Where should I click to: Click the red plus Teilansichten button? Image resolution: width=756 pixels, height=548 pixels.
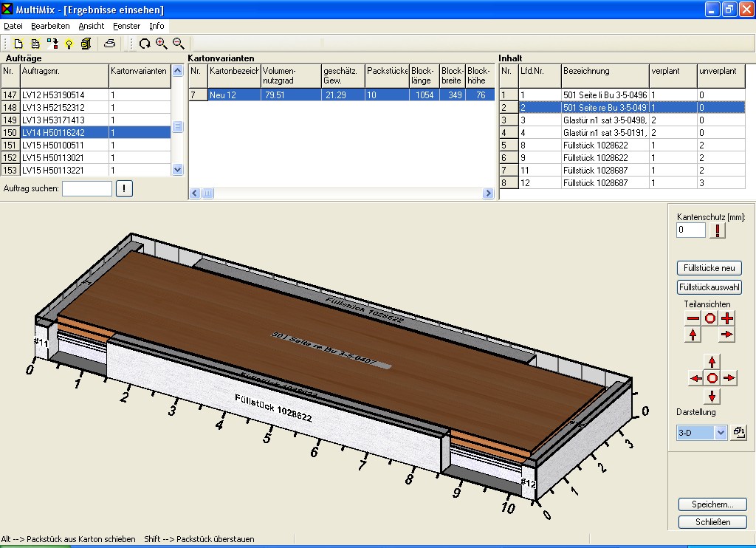(x=727, y=318)
